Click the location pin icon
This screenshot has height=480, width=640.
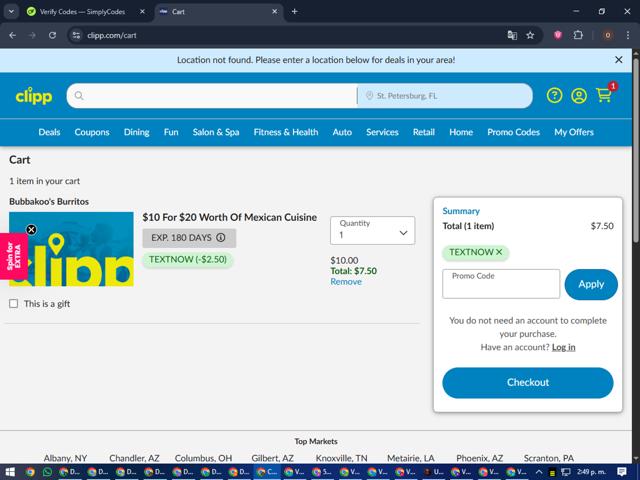pyautogui.click(x=369, y=96)
